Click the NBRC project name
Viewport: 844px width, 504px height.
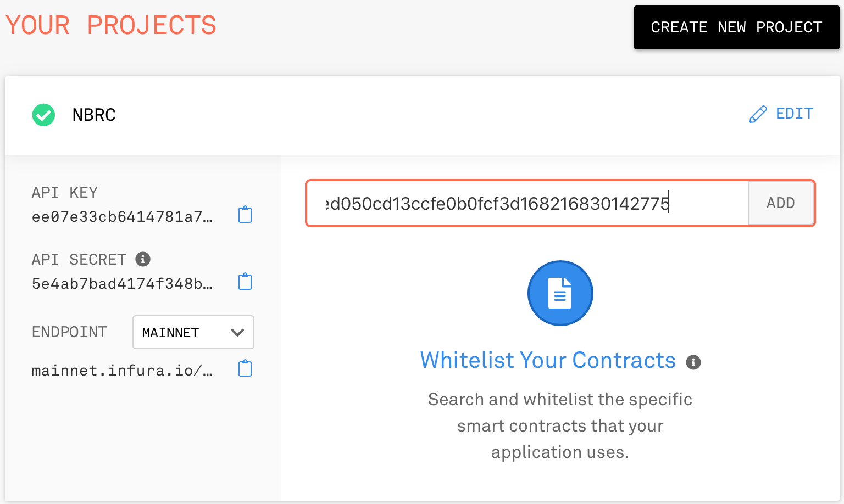coord(94,115)
